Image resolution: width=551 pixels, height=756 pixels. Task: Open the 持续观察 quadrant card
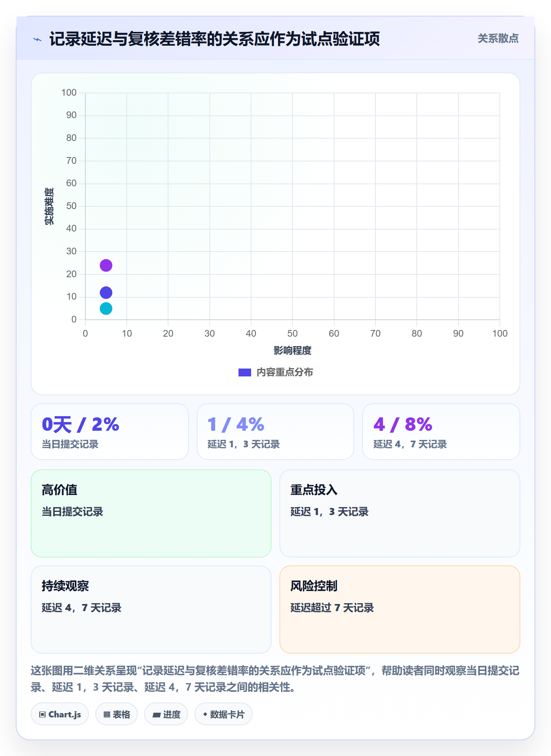point(151,610)
